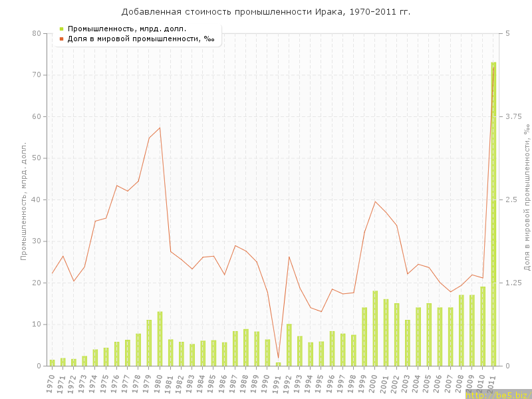
Task: Click the green Промышленность legend marker
Action: (x=61, y=29)
